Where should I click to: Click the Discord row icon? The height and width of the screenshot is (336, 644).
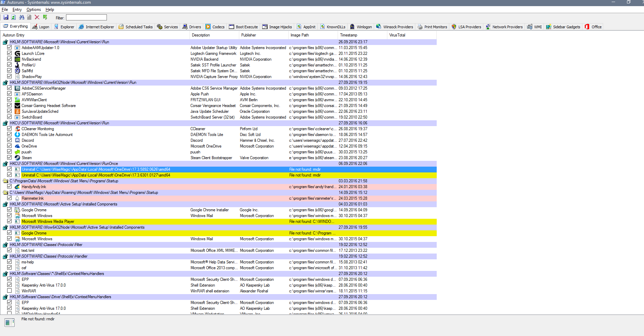(x=17, y=140)
